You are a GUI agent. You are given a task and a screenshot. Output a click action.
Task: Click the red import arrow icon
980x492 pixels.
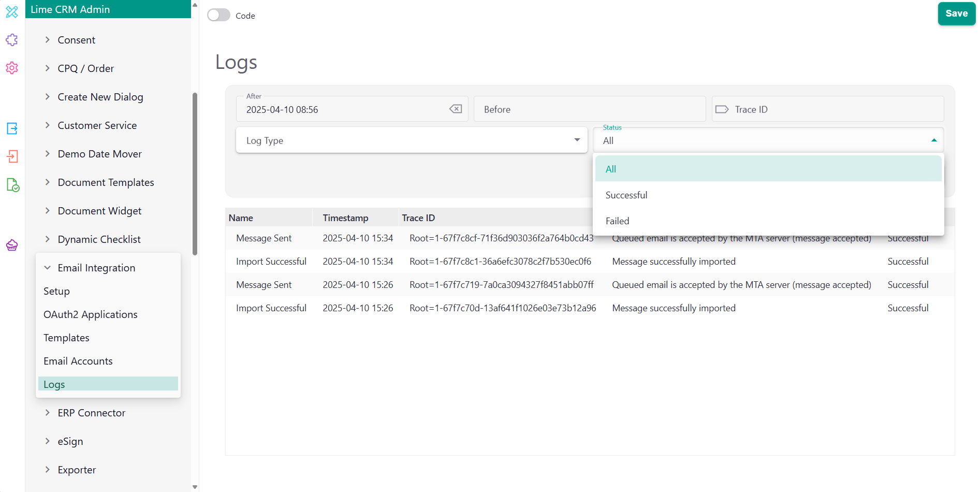point(12,156)
